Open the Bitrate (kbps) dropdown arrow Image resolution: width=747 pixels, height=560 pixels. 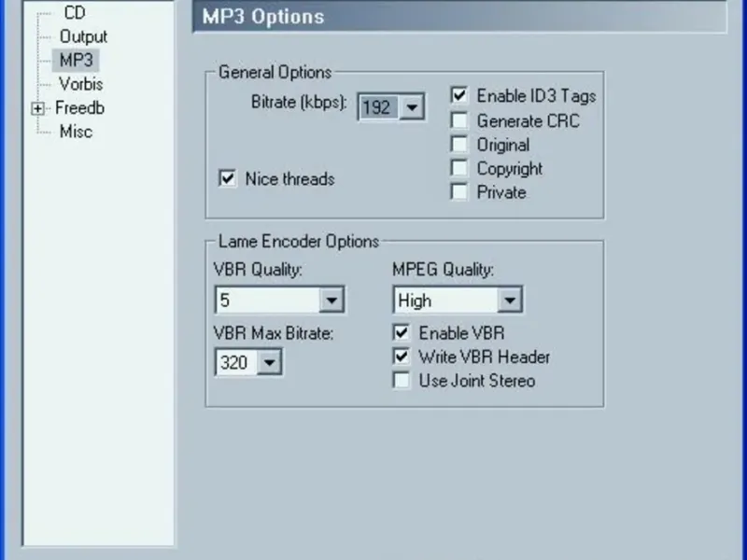tap(412, 107)
